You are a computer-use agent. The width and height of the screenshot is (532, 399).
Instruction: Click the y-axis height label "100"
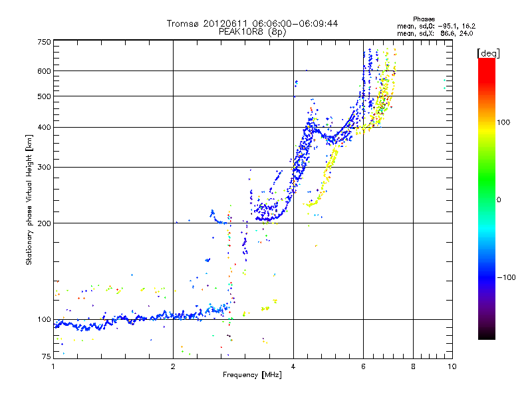point(45,320)
